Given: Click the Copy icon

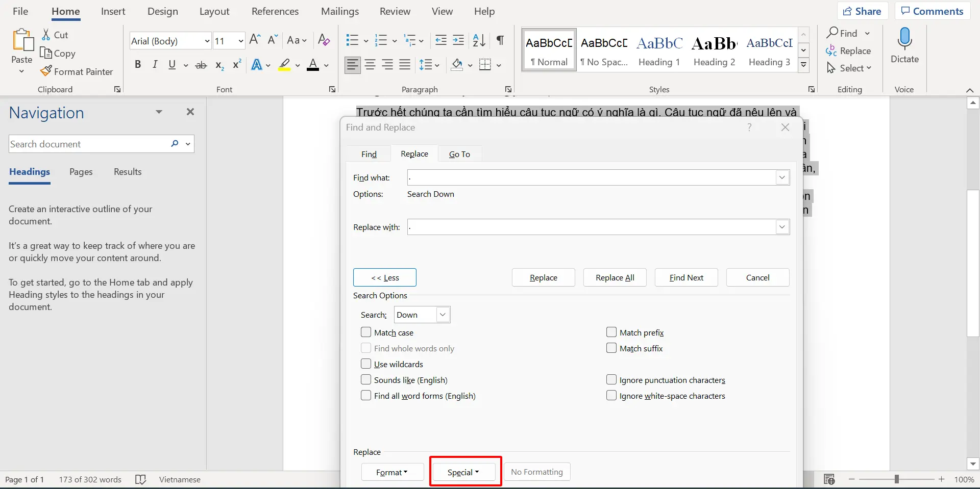Looking at the screenshot, I should [46, 53].
